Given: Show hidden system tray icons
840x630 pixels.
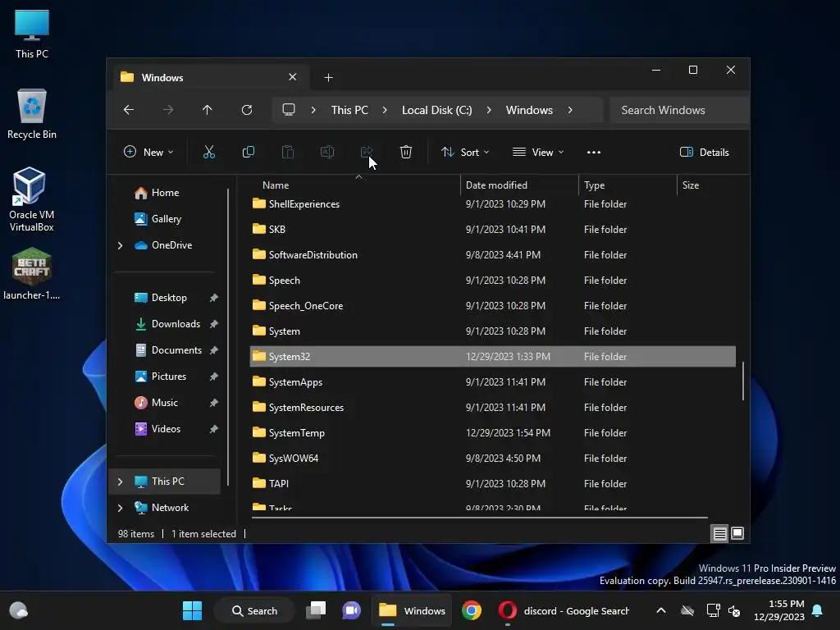Looking at the screenshot, I should tap(661, 610).
